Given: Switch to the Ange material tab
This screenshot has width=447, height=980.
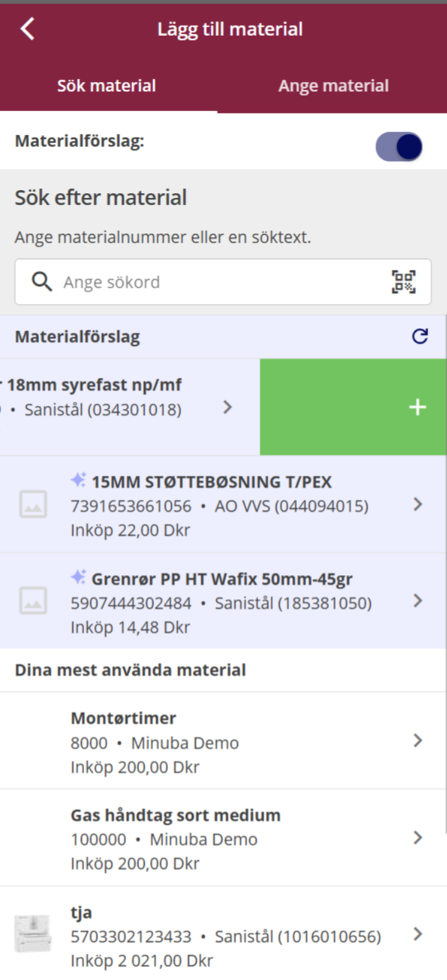Looking at the screenshot, I should click(333, 86).
